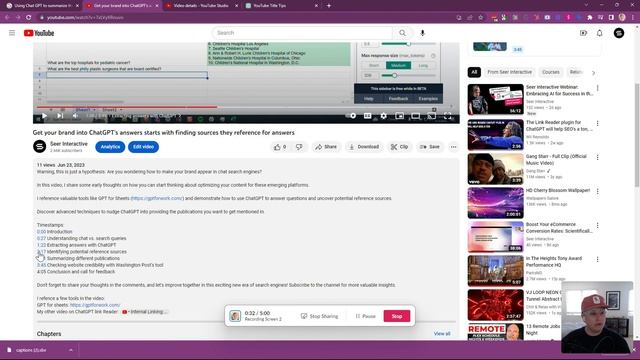Screen dimensions: 640x360
Task: Pause the screen recording
Action: pyautogui.click(x=365, y=316)
